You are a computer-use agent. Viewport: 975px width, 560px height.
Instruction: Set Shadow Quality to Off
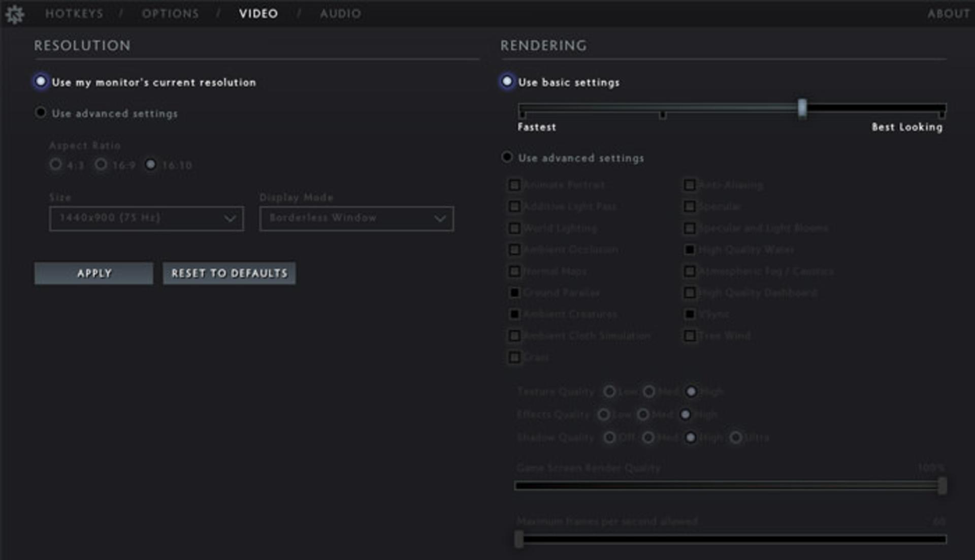pyautogui.click(x=609, y=437)
